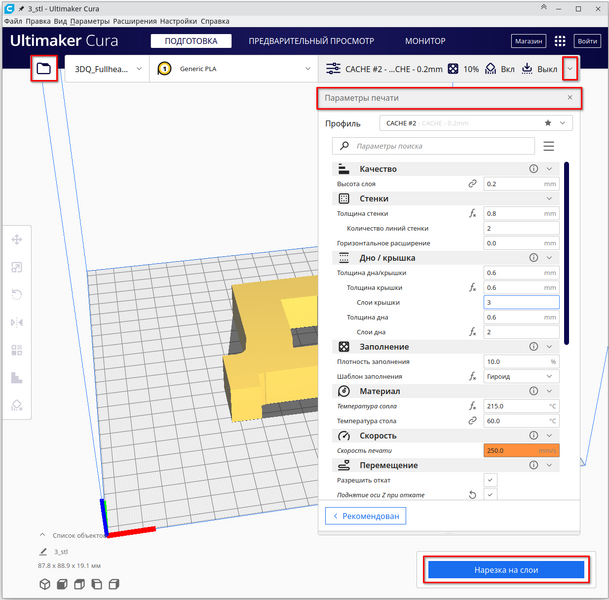Open the CACHE #2 profile dropdown
This screenshot has width=609, height=600.
475,123
